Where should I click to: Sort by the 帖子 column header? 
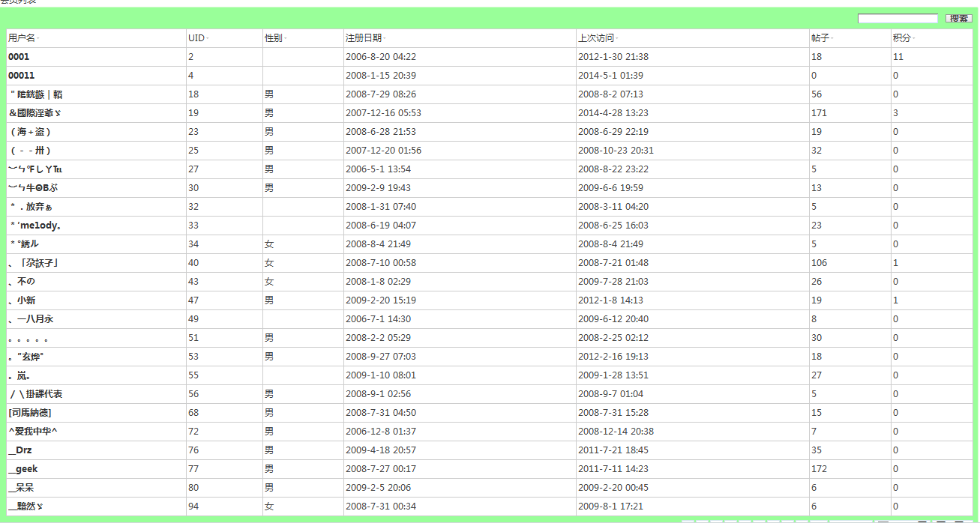pos(820,38)
